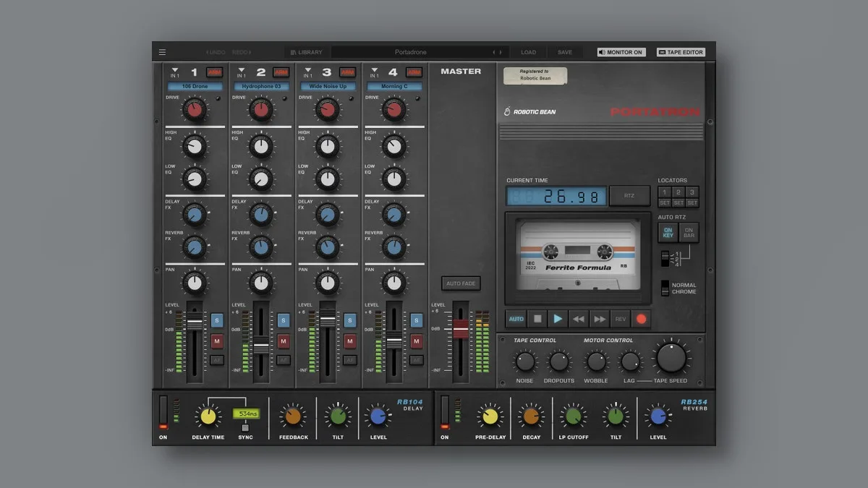Toggle MONITOR ON button
The width and height of the screenshot is (868, 488).
(621, 52)
